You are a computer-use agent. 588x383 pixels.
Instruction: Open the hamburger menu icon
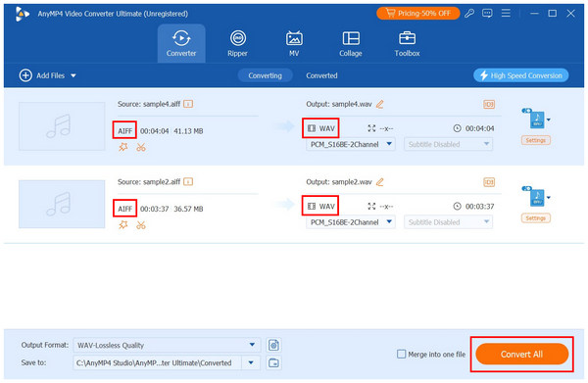coord(506,14)
